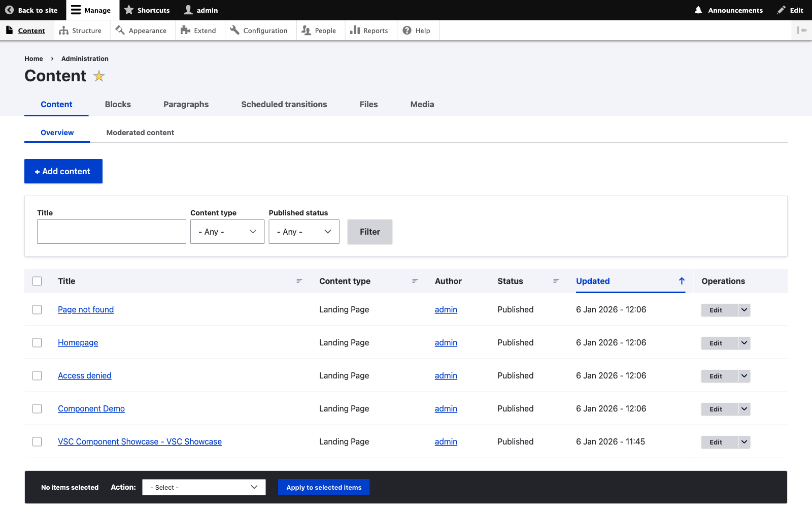
Task: Open the Manage menu
Action: pos(91,10)
